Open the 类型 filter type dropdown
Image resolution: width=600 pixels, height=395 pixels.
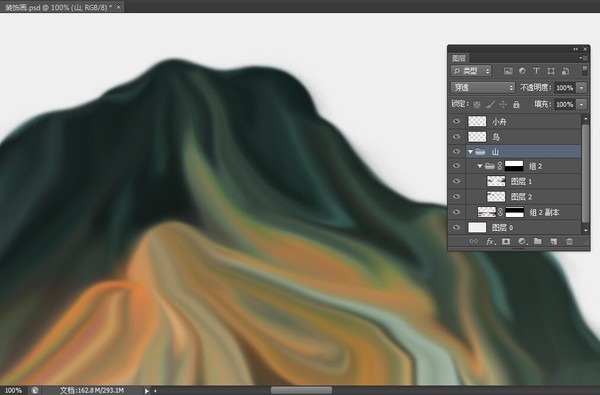point(471,71)
